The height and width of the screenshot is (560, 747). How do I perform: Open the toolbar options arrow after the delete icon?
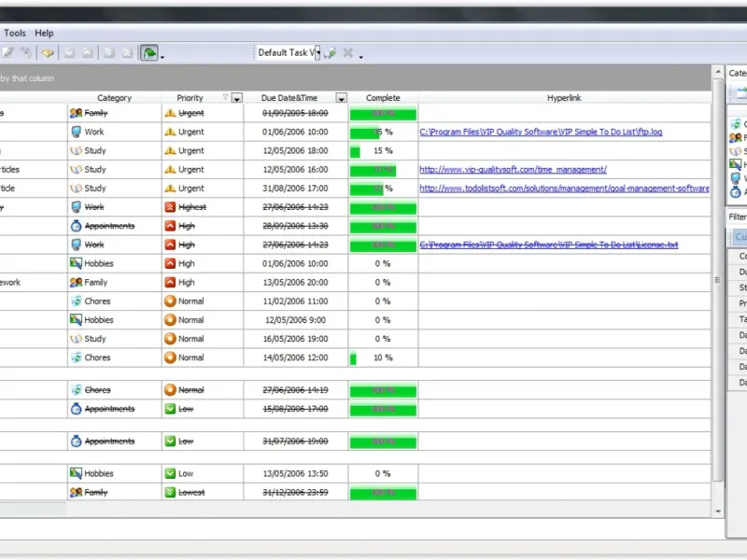tap(361, 57)
